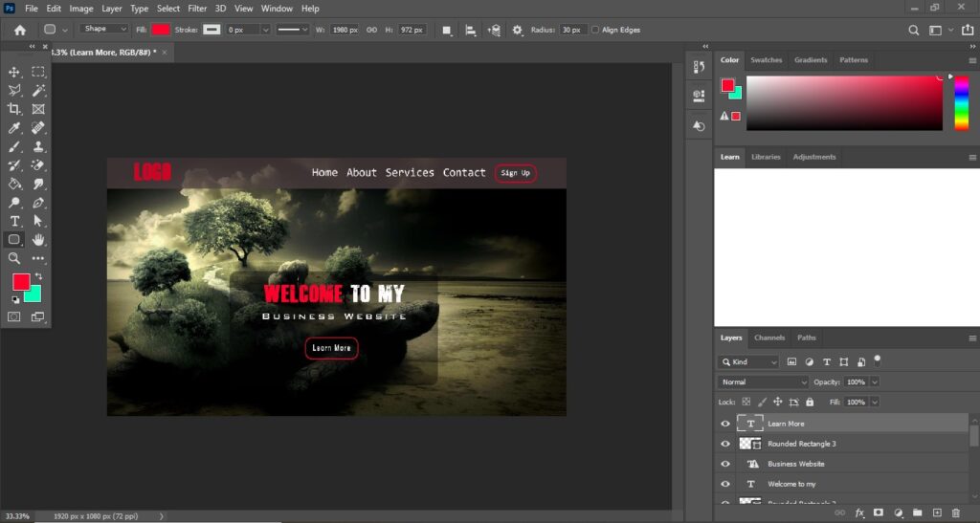The height and width of the screenshot is (523, 980).
Task: Hide the Business Website layer
Action: (725, 464)
